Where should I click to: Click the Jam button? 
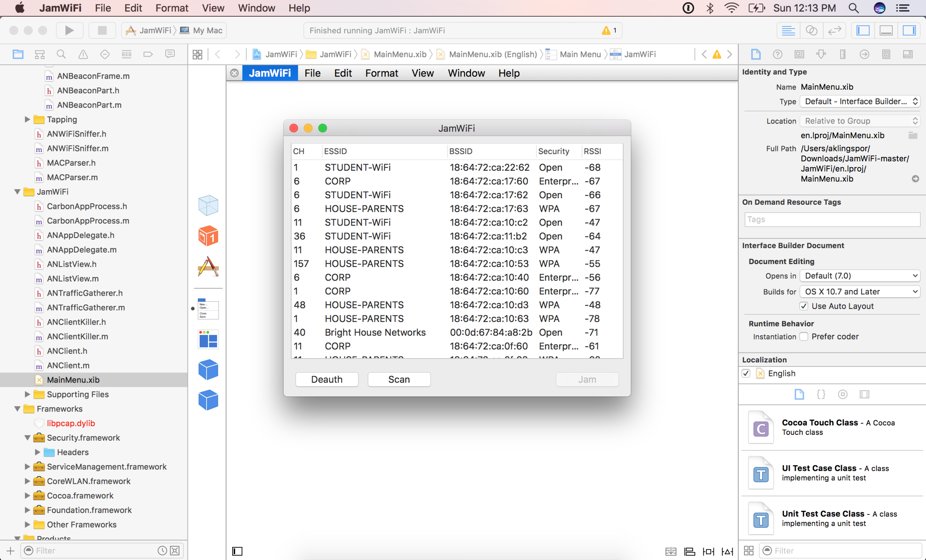click(587, 380)
